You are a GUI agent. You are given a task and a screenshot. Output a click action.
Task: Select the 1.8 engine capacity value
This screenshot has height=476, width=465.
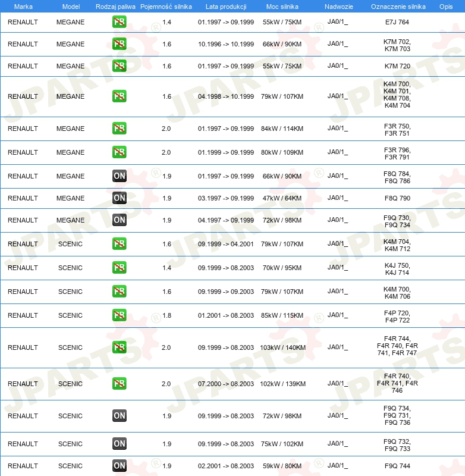coord(167,315)
